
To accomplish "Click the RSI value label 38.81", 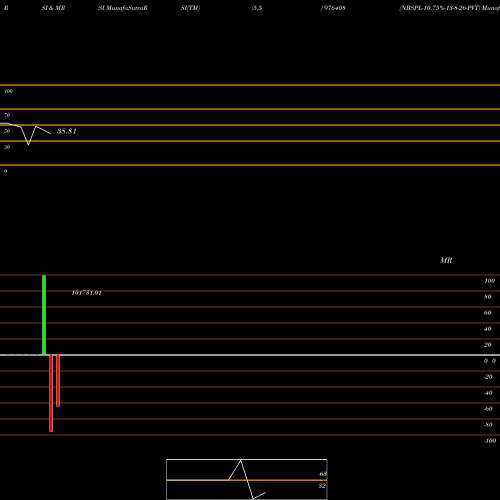I will point(67,131).
